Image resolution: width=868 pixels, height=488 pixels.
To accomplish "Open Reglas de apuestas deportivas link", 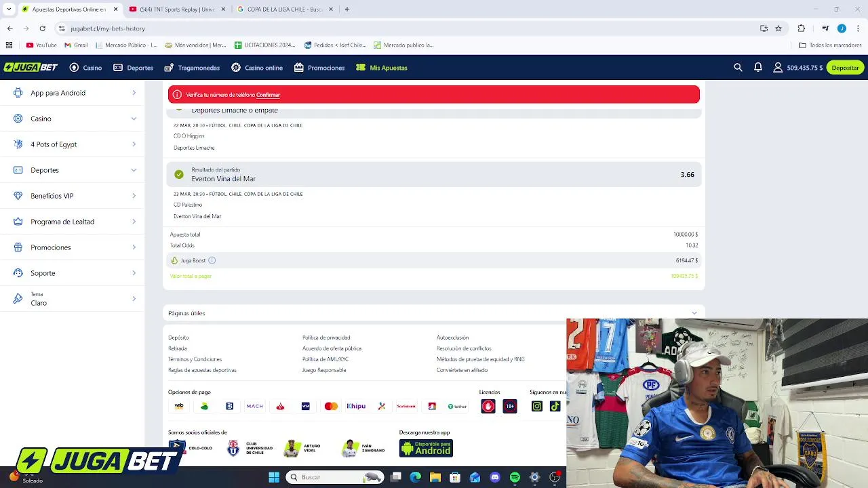I will [202, 370].
